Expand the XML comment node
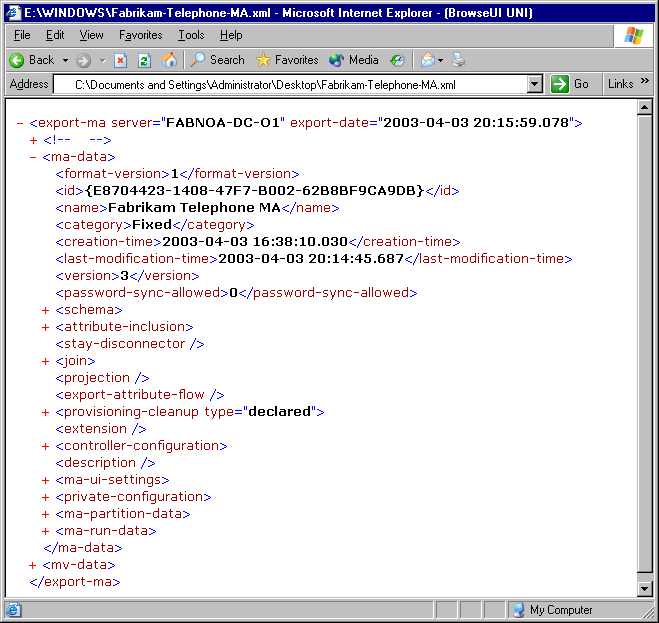Screen dimensions: 659x623 coord(34,140)
